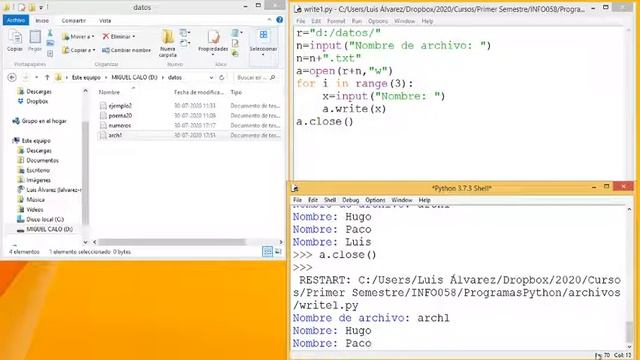This screenshot has width=640, height=360.
Task: Open the Shell menu in Python Shell
Action: click(x=330, y=200)
